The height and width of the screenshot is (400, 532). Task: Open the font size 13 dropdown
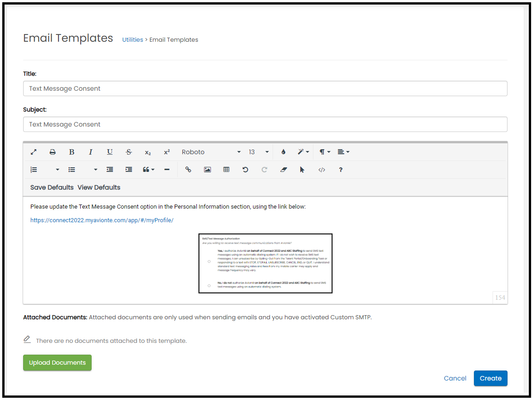point(257,152)
